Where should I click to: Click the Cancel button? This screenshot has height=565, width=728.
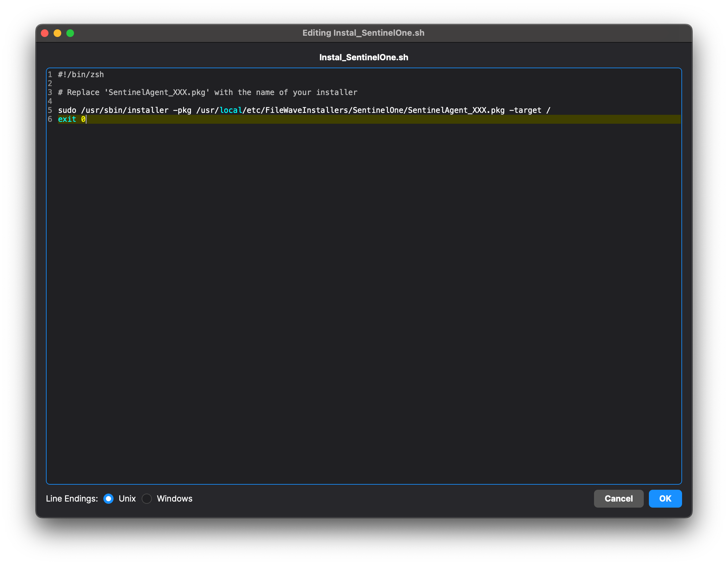click(618, 499)
